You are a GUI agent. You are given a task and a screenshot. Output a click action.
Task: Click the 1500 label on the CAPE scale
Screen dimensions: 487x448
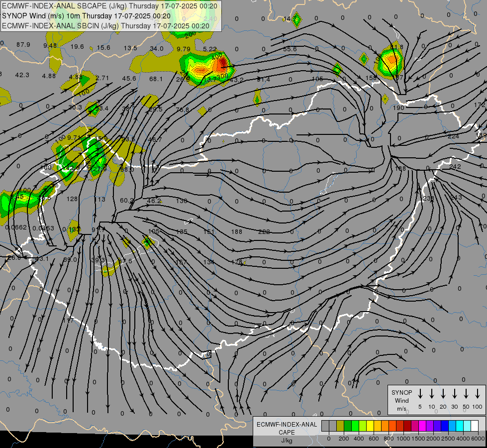click(418, 439)
